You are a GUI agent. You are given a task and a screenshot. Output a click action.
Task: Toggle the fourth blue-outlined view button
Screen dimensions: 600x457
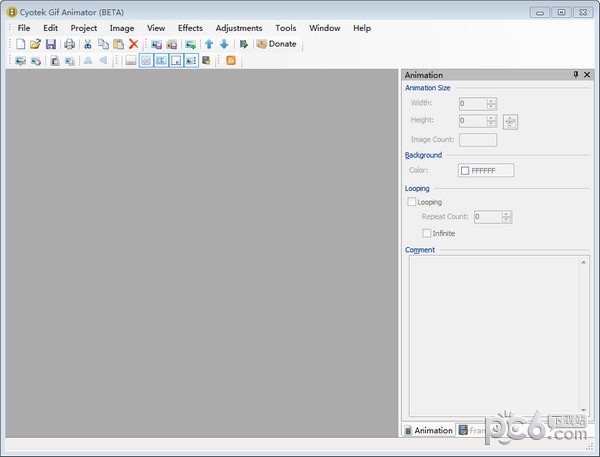point(191,60)
